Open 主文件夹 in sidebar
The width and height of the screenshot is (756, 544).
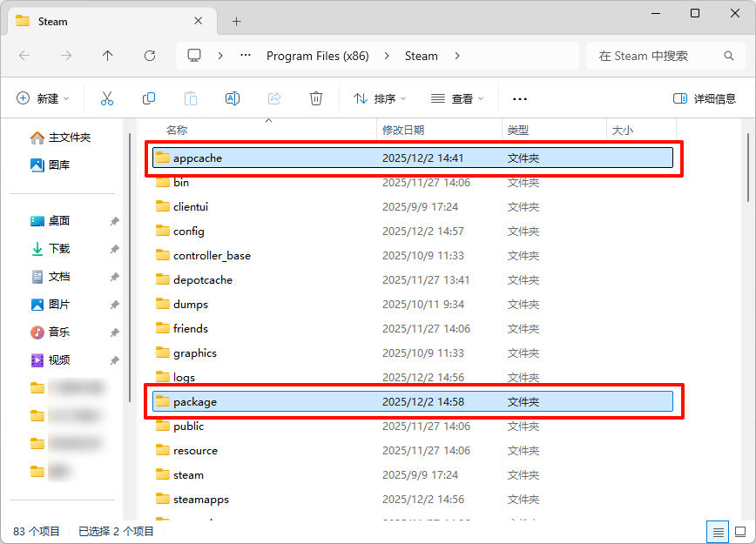tap(61, 138)
